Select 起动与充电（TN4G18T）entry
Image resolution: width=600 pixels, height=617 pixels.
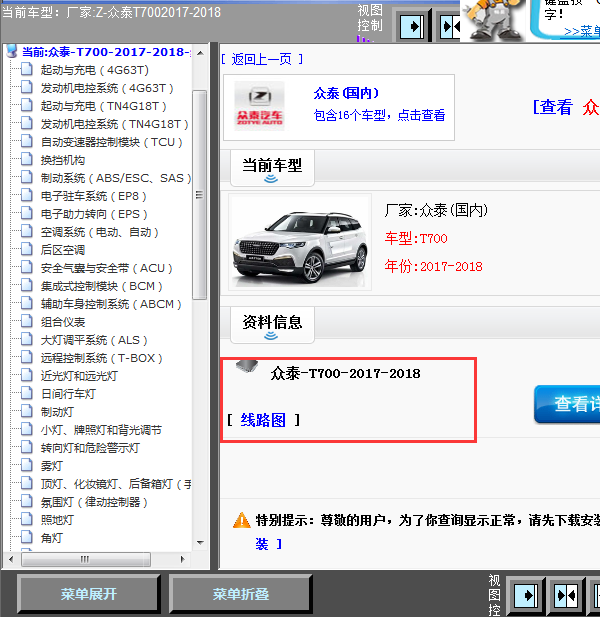coord(103,106)
